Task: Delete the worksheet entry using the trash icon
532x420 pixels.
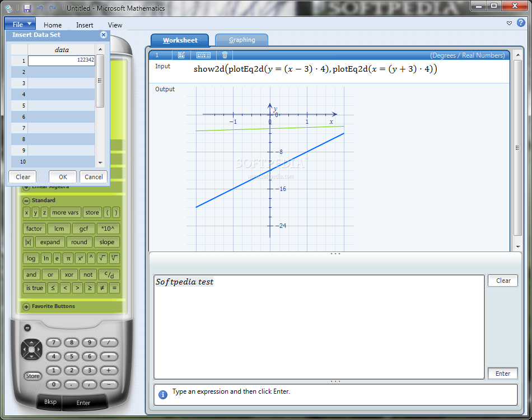Action: (225, 55)
